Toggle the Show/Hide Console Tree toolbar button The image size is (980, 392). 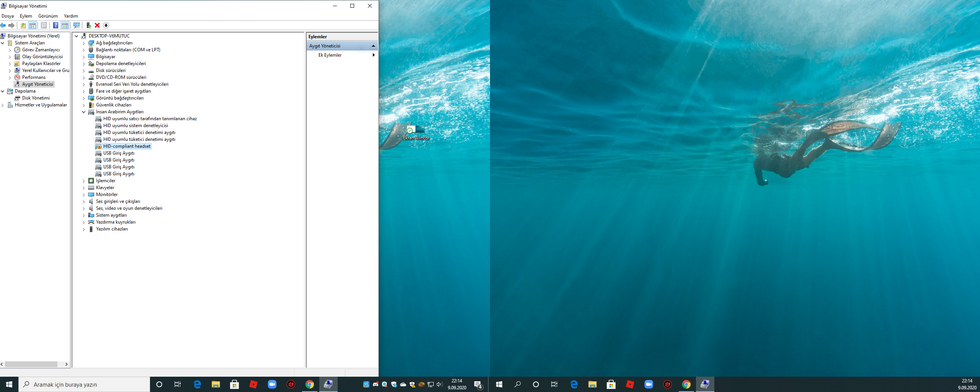pos(33,25)
